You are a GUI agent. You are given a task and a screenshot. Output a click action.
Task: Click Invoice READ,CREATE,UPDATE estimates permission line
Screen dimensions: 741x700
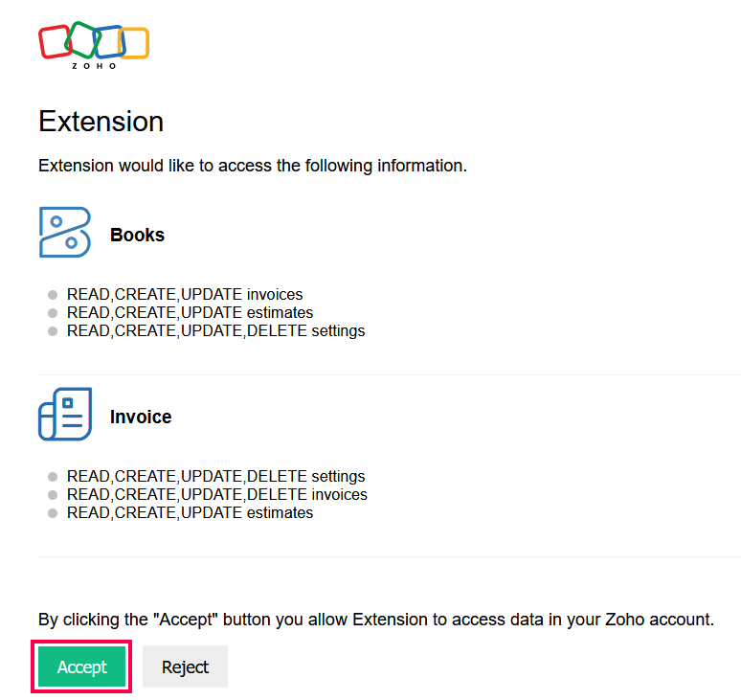[x=190, y=512]
